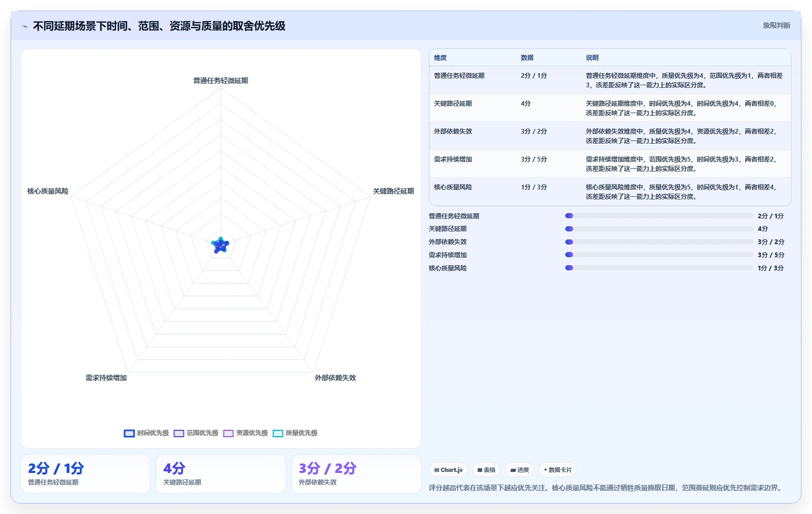Click the chart icon beside the page title
The height and width of the screenshot is (514, 812).
coord(25,26)
